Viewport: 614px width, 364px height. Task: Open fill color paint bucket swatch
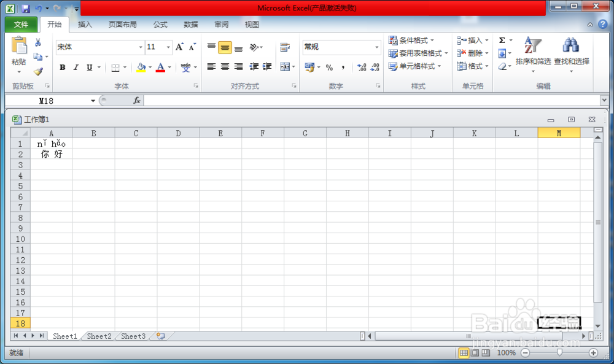tap(141, 68)
